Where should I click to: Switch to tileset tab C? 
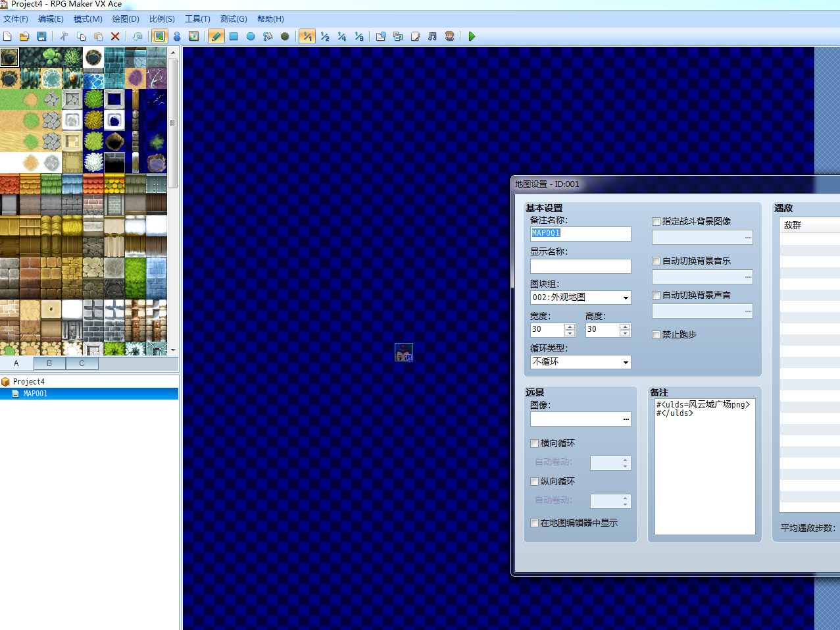pos(82,363)
